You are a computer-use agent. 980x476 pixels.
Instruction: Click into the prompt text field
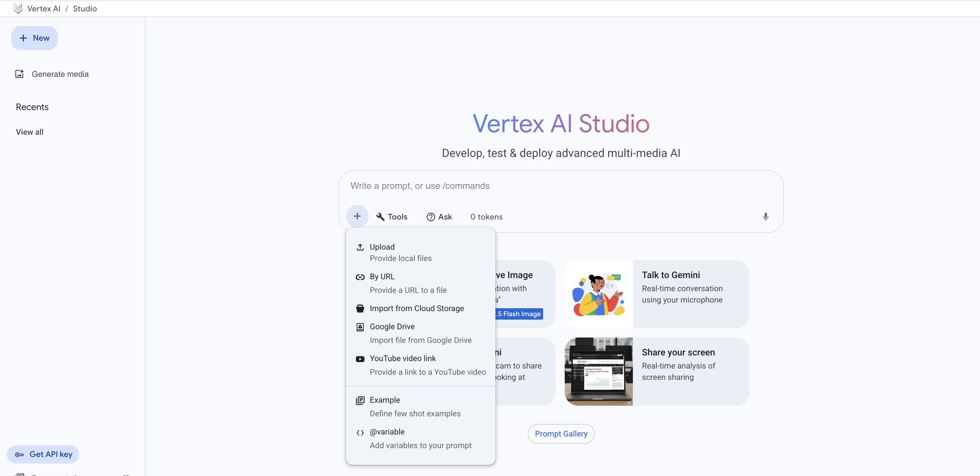pyautogui.click(x=561, y=186)
